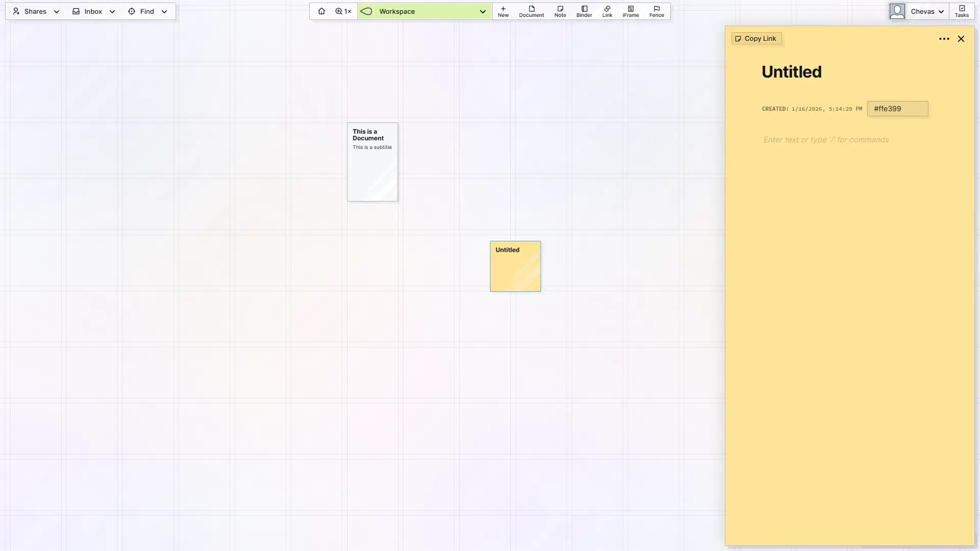980x551 pixels.
Task: Open the note's ellipsis options menu
Action: point(944,39)
